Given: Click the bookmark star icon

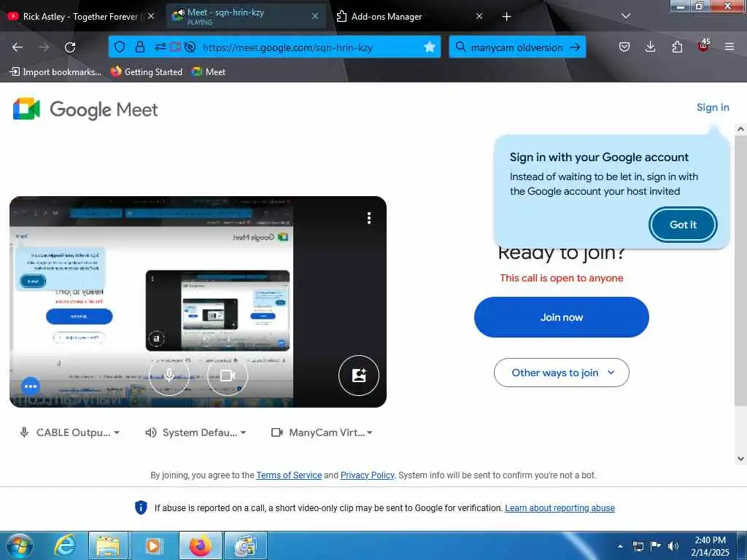Looking at the screenshot, I should [429, 47].
